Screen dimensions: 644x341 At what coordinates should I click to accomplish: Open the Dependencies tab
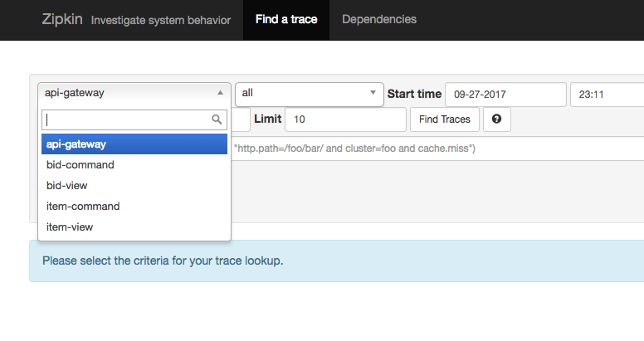(x=379, y=20)
